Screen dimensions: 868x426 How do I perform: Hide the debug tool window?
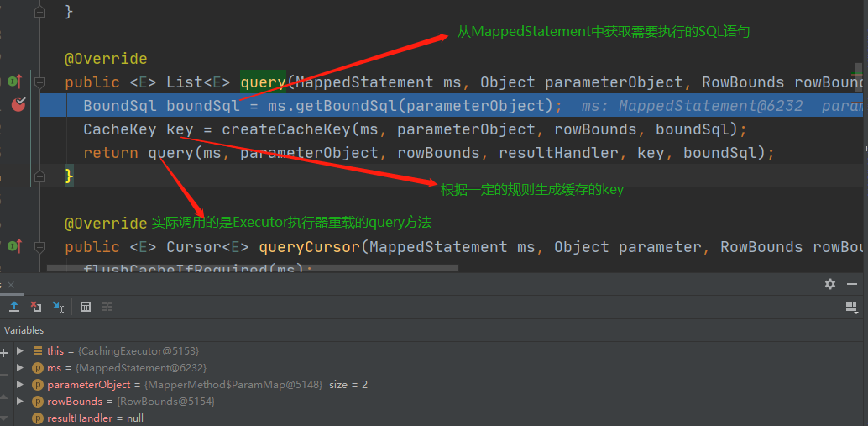(852, 284)
